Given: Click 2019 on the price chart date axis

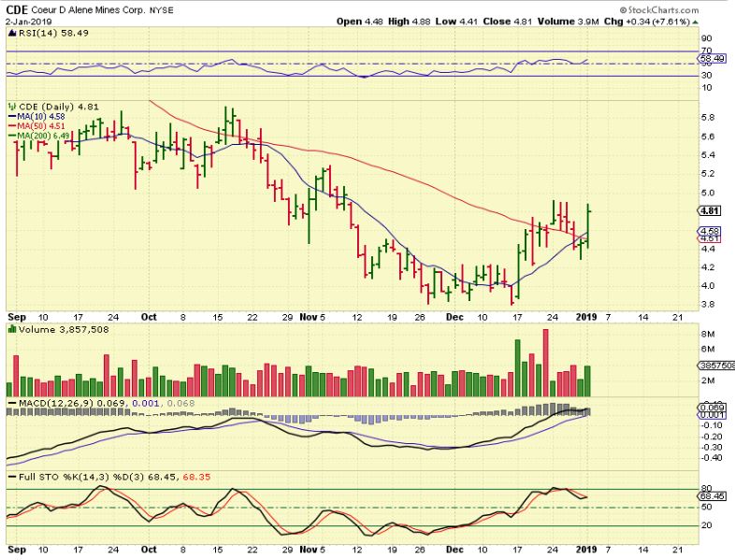Looking at the screenshot, I should pos(586,317).
